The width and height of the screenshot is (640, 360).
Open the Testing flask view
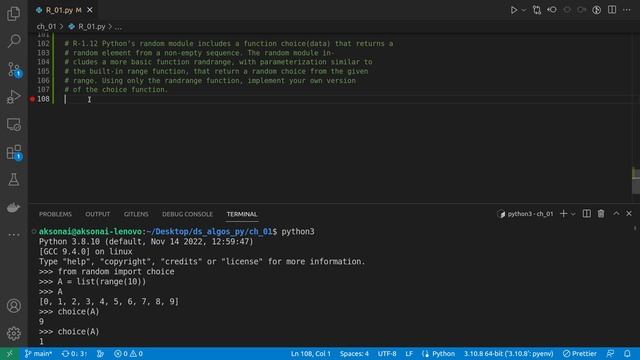pos(13,180)
